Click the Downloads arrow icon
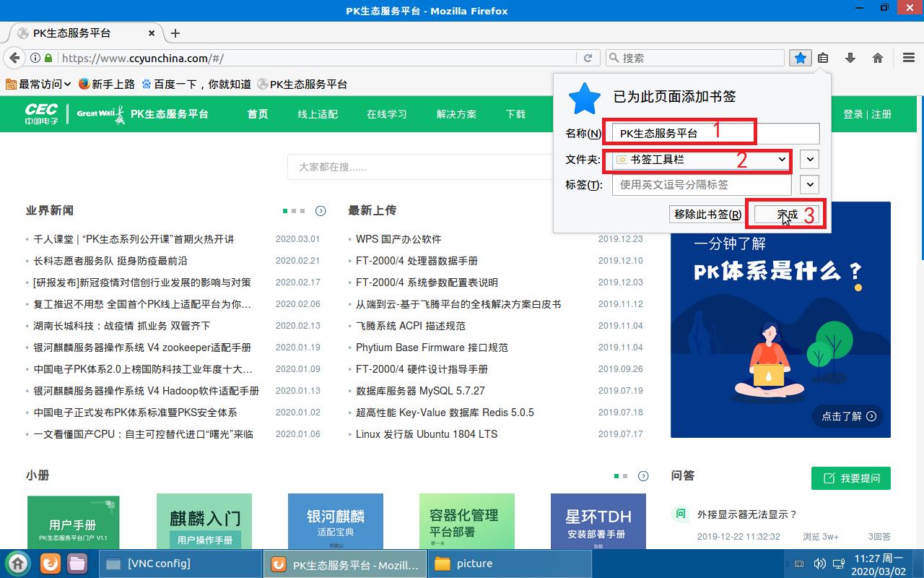The width and height of the screenshot is (924, 578). (849, 58)
